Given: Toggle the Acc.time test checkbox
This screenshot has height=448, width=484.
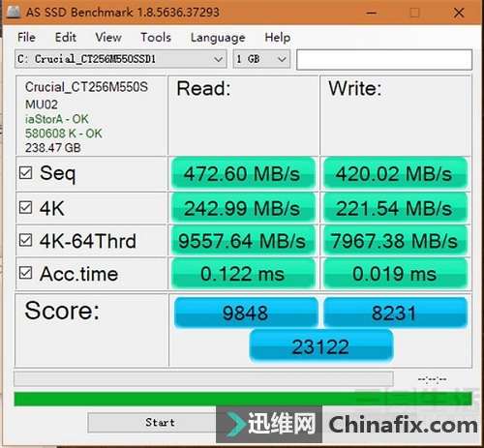Looking at the screenshot, I should 25,273.
